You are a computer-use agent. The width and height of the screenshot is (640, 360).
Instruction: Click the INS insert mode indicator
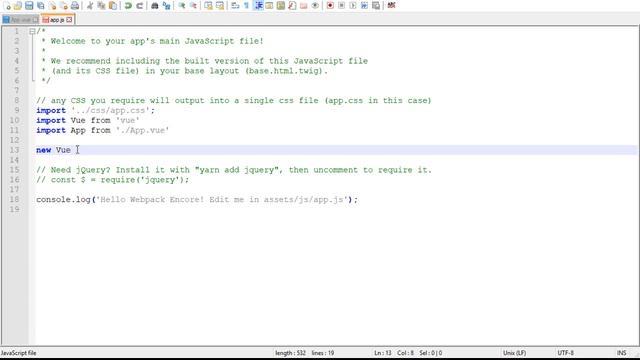click(621, 353)
